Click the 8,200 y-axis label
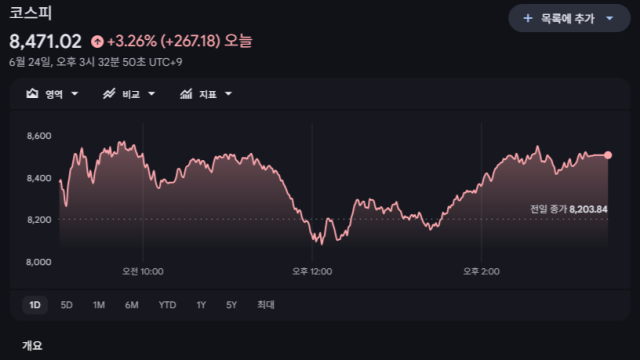 39,220
